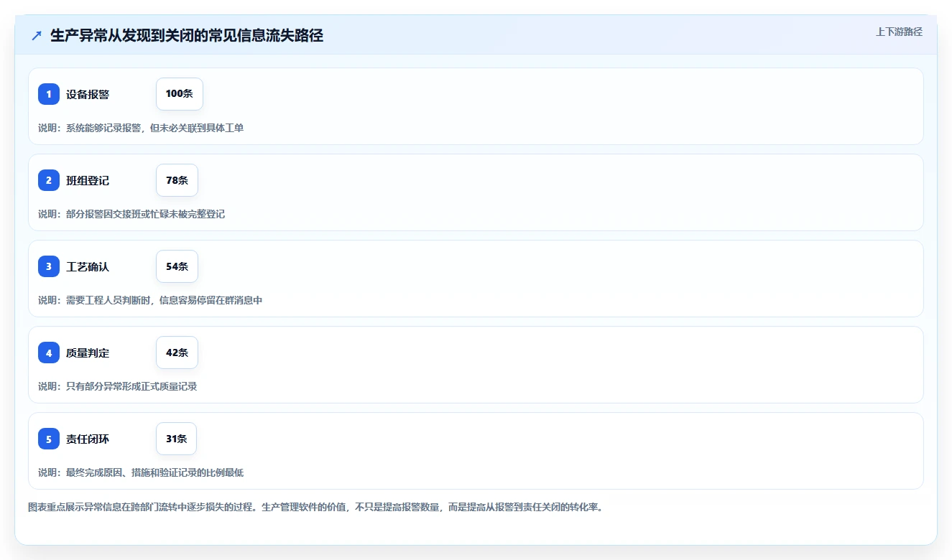Select the 责任闭环 stage label
Image resolution: width=952 pixels, height=560 pixels.
(x=88, y=439)
